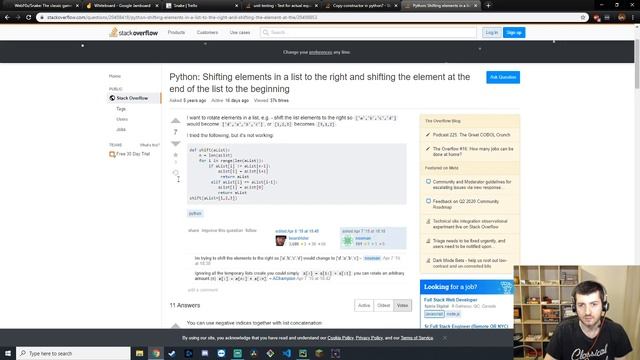Open Feedback on Q2 2020 Community Roadmap
The image size is (640, 360).
[466, 204]
